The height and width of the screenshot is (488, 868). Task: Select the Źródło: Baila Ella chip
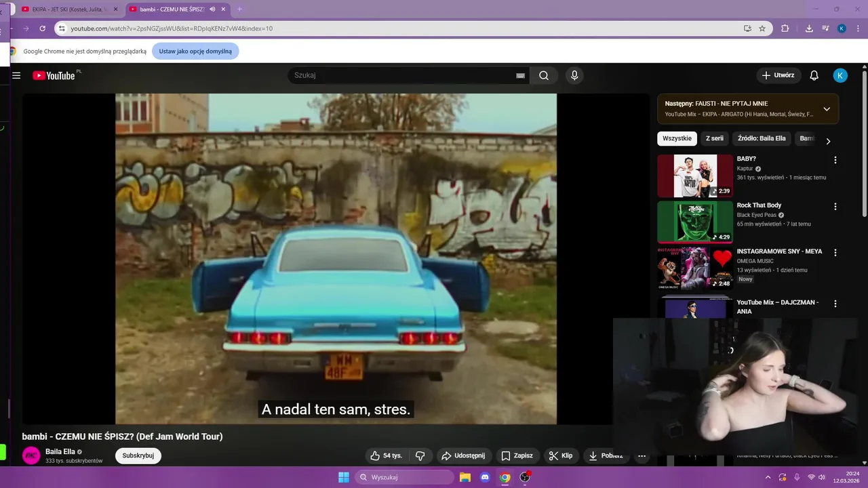(x=762, y=138)
